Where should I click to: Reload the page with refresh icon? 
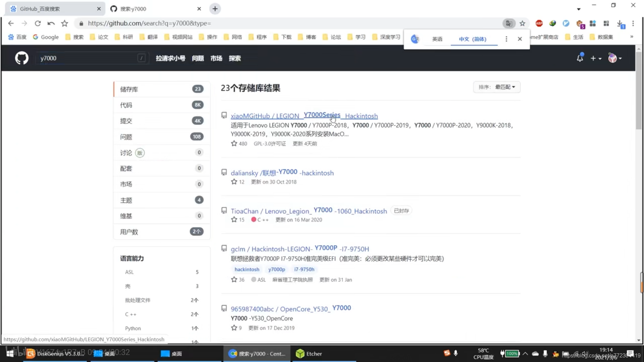tap(38, 23)
